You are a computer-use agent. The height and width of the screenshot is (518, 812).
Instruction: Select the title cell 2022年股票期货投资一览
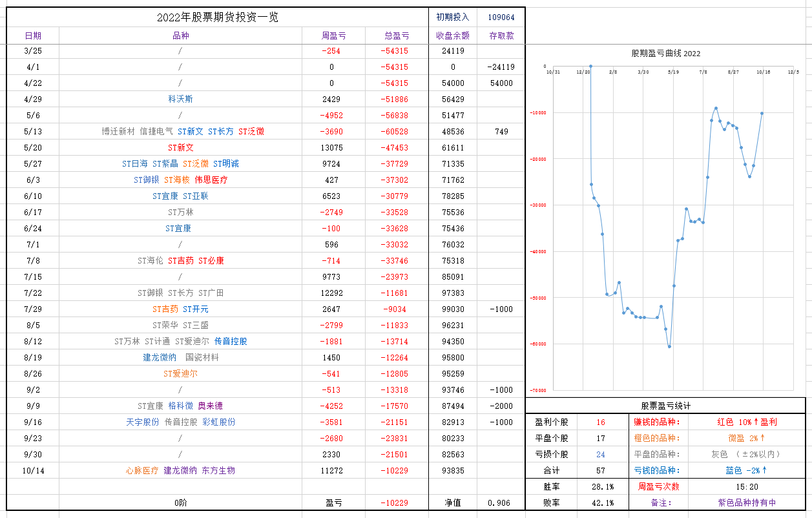(x=218, y=17)
